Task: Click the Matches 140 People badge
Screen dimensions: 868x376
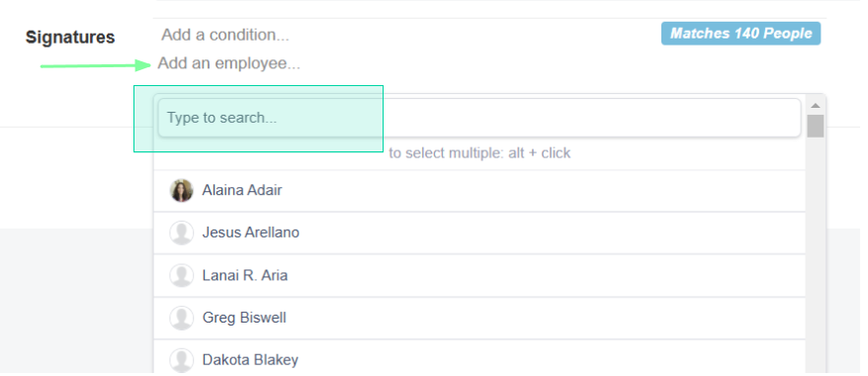Action: click(740, 34)
